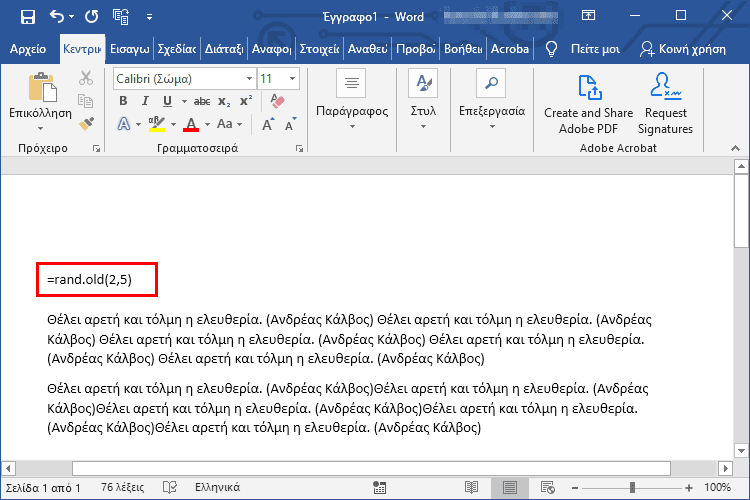The image size is (750, 500).
Task: Switch to Read Mode view
Action: click(x=472, y=488)
